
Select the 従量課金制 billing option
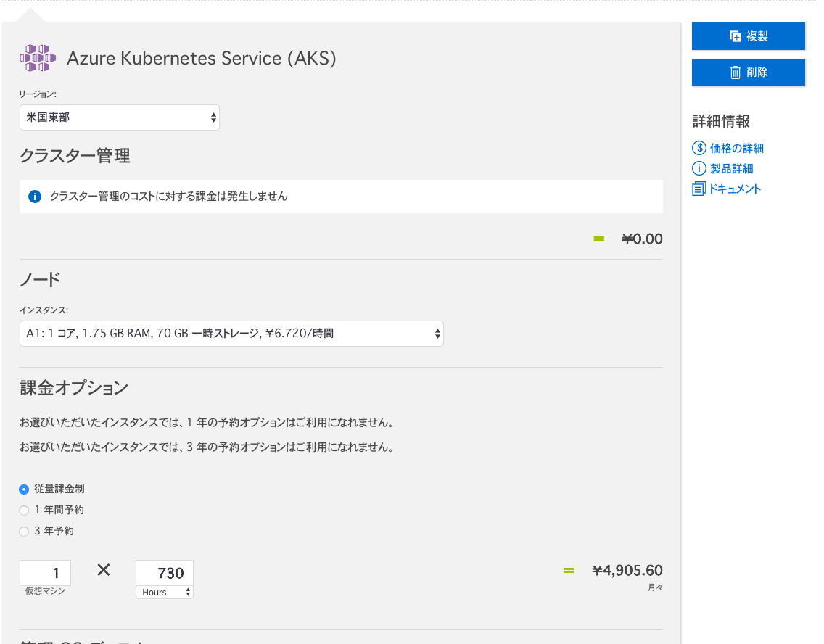[x=23, y=489]
